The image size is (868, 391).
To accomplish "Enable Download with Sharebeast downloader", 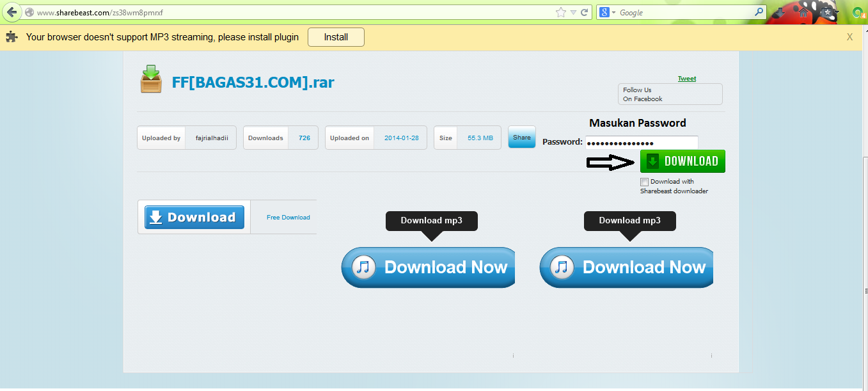I will (x=645, y=182).
